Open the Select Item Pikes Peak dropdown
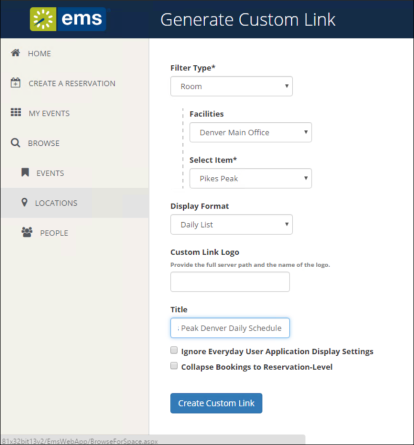The image size is (414, 445). pos(250,178)
